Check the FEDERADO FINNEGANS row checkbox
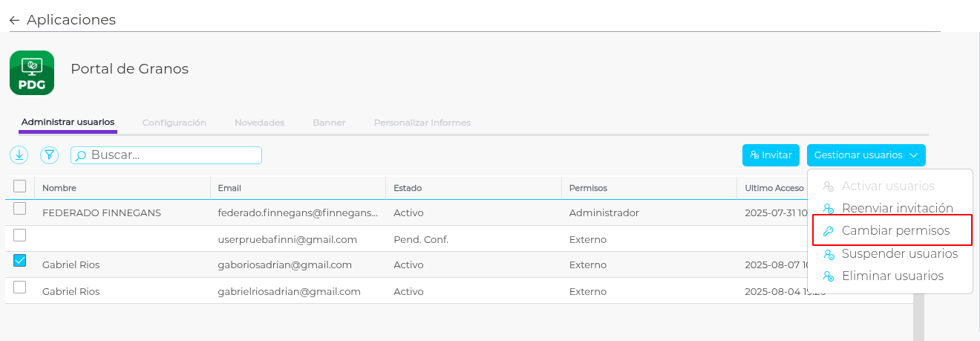 (20, 209)
